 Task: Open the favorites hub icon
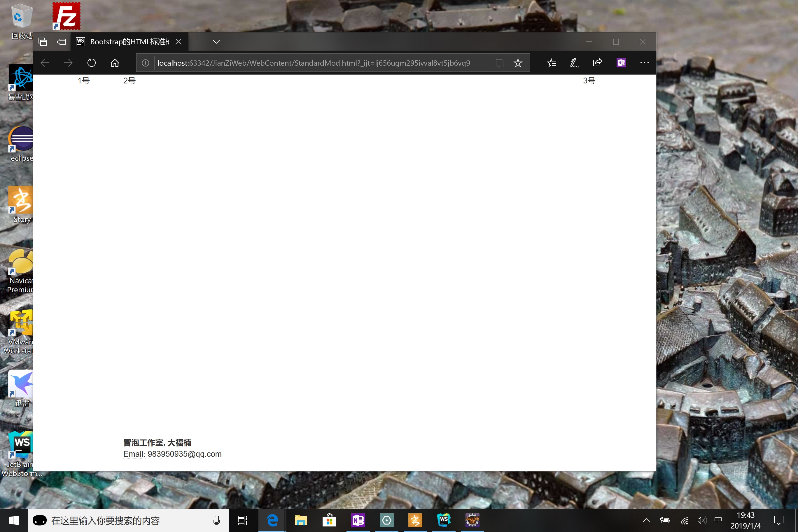(x=551, y=63)
